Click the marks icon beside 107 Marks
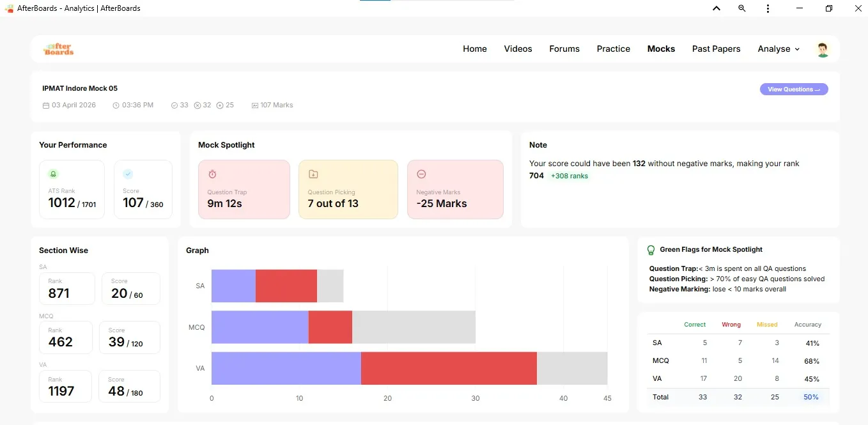The height and width of the screenshot is (425, 868). pos(255,105)
